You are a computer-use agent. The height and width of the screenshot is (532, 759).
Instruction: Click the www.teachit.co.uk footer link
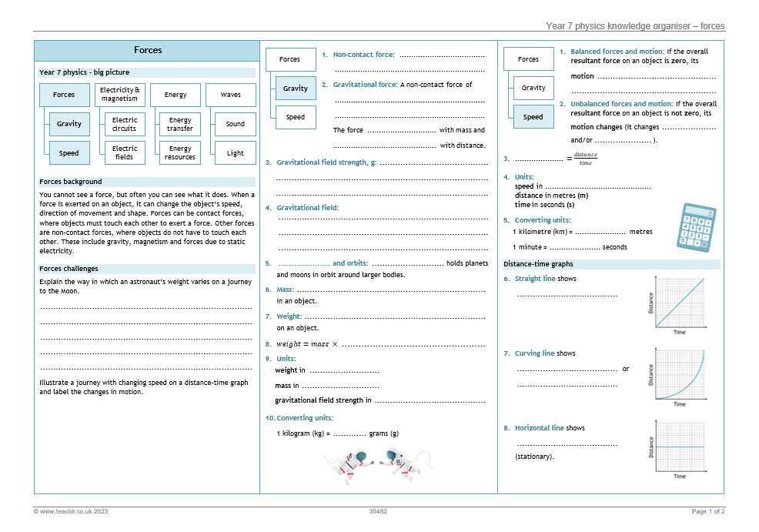click(71, 511)
